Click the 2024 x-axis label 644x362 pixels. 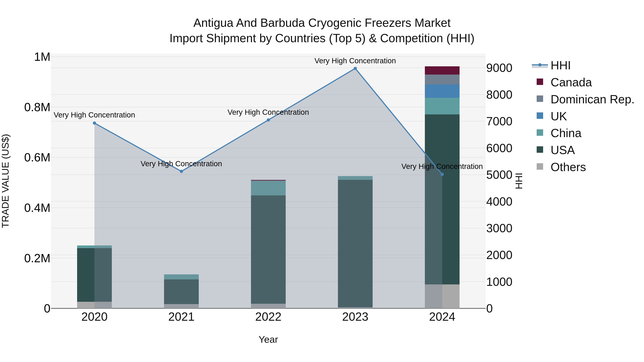pos(442,317)
